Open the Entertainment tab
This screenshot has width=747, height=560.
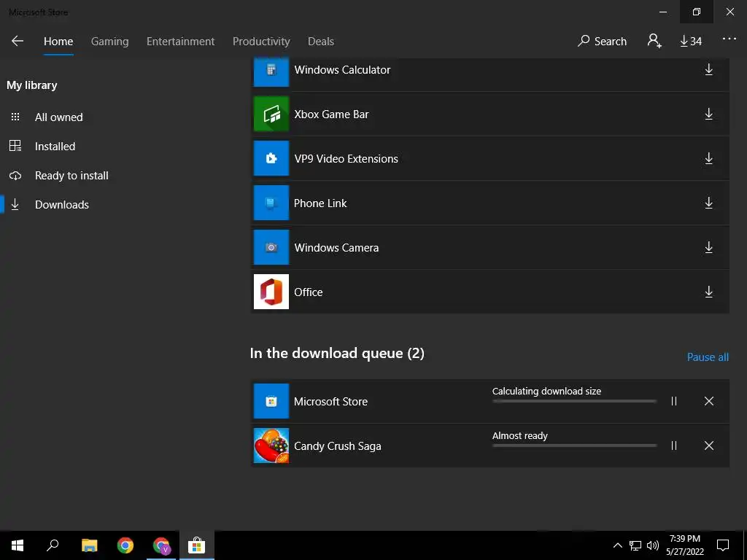(181, 42)
